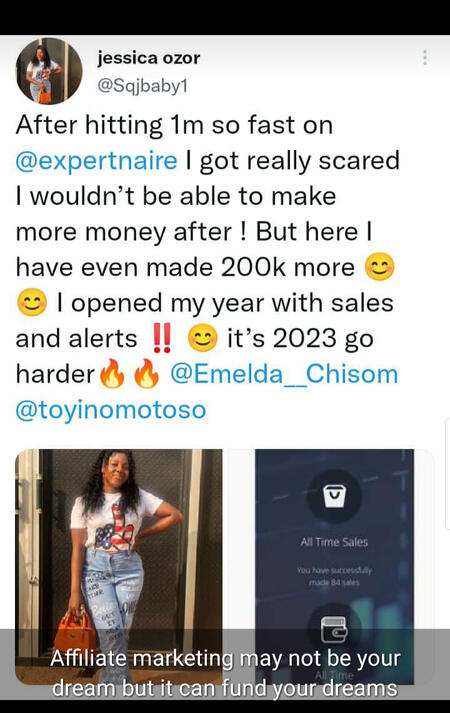
Task: Open the @toyinomotoso mention
Action: click(111, 410)
